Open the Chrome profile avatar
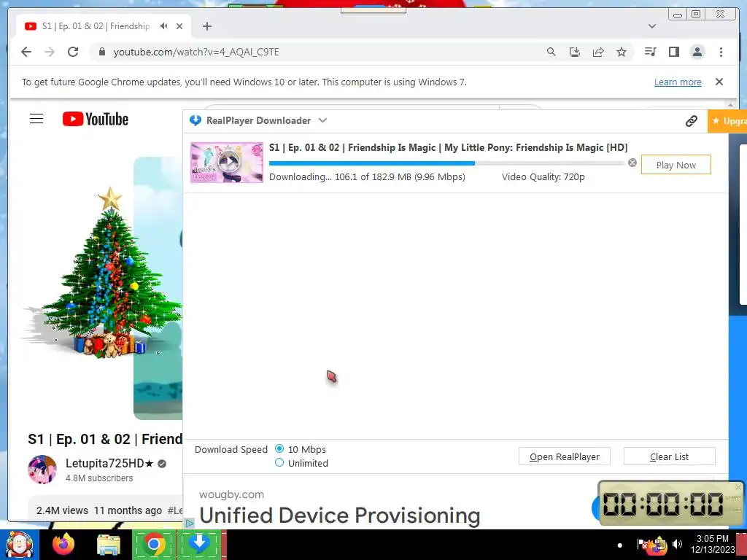The width and height of the screenshot is (747, 560). click(x=697, y=52)
